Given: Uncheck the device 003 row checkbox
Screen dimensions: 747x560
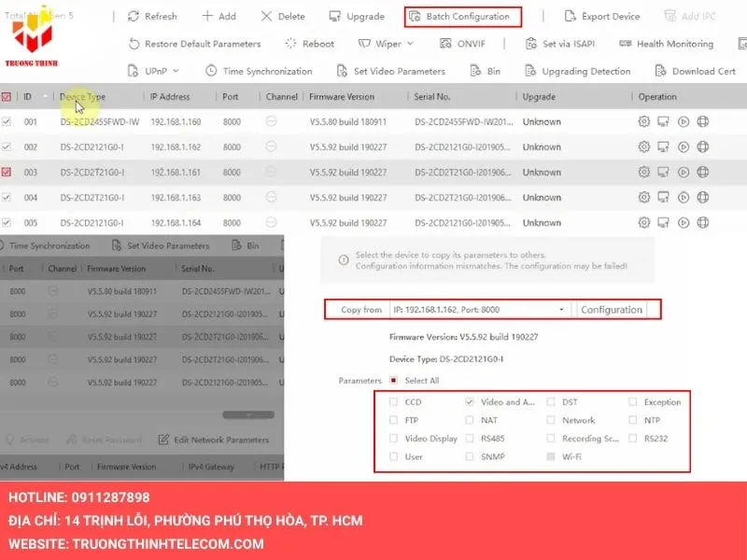Looking at the screenshot, I should (x=7, y=172).
